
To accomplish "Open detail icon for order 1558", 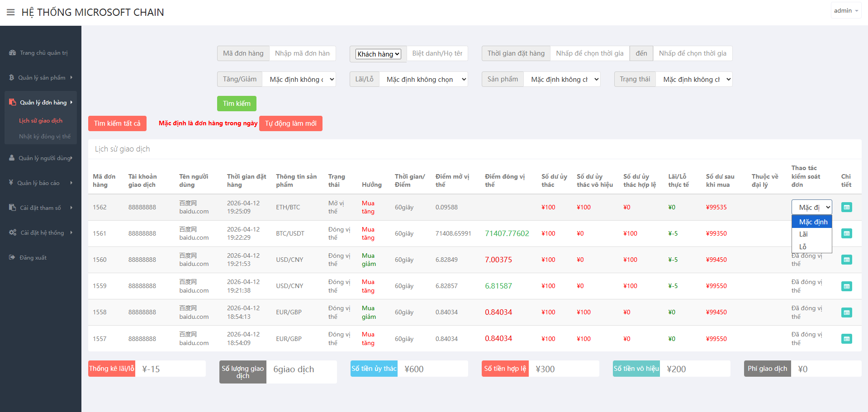I will (x=846, y=313).
